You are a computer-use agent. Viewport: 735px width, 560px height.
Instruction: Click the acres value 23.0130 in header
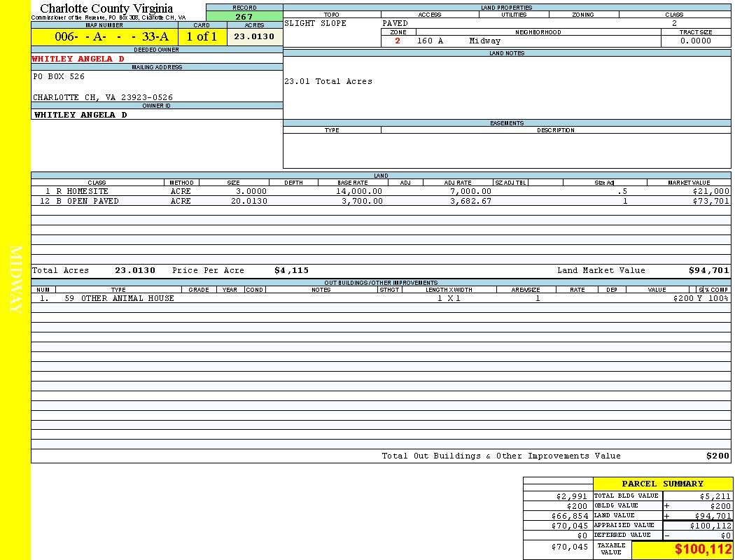[254, 37]
